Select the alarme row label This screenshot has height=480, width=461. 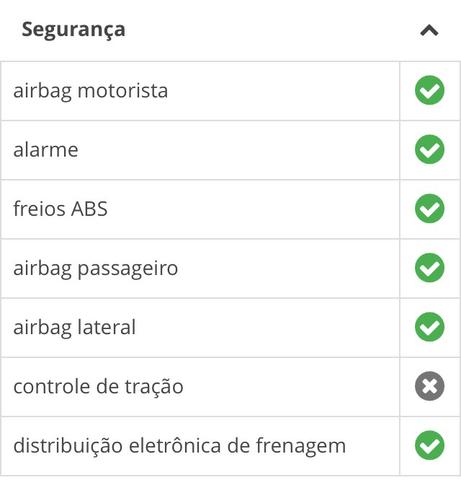click(x=46, y=150)
